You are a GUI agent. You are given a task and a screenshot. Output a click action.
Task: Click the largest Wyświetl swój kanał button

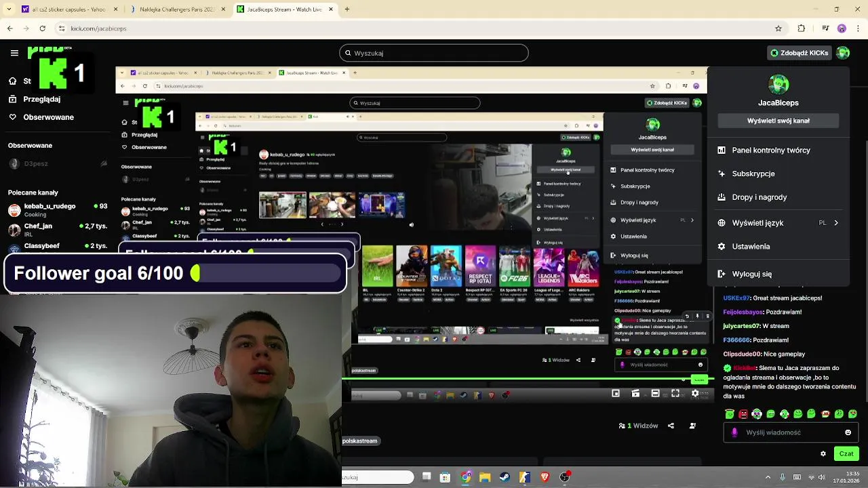pos(778,121)
